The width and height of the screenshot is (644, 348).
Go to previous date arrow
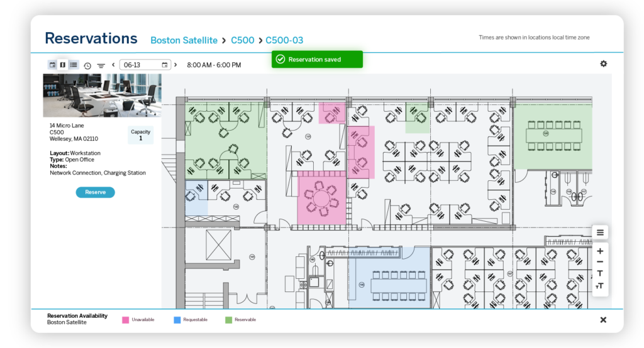[113, 65]
